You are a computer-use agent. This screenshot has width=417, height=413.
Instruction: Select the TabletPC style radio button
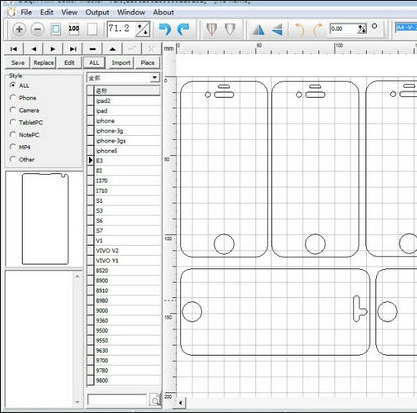pos(13,122)
